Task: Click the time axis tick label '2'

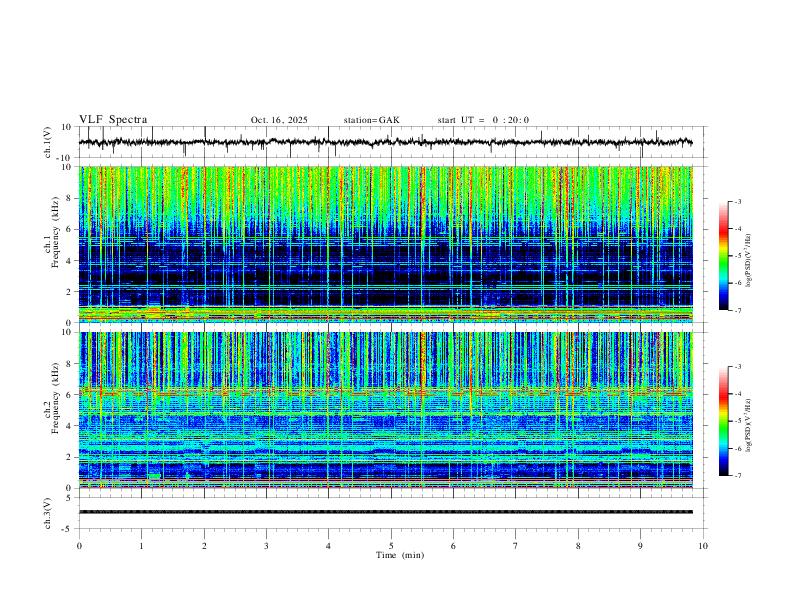Action: (x=204, y=546)
